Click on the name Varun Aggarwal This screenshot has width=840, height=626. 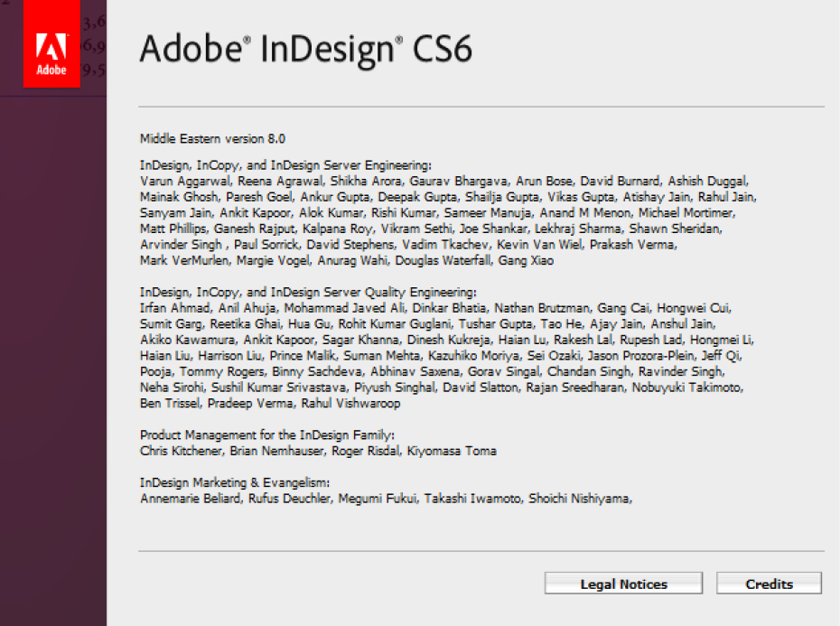(185, 181)
